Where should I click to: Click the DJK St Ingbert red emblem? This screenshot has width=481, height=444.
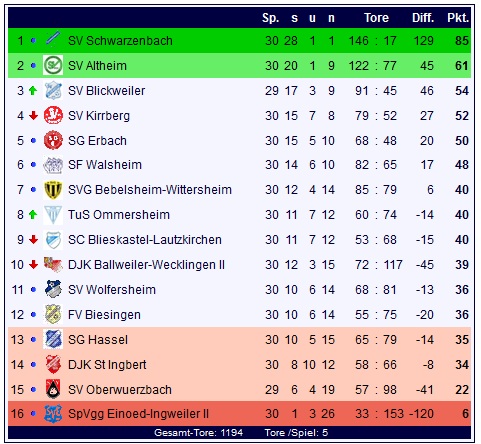click(53, 364)
